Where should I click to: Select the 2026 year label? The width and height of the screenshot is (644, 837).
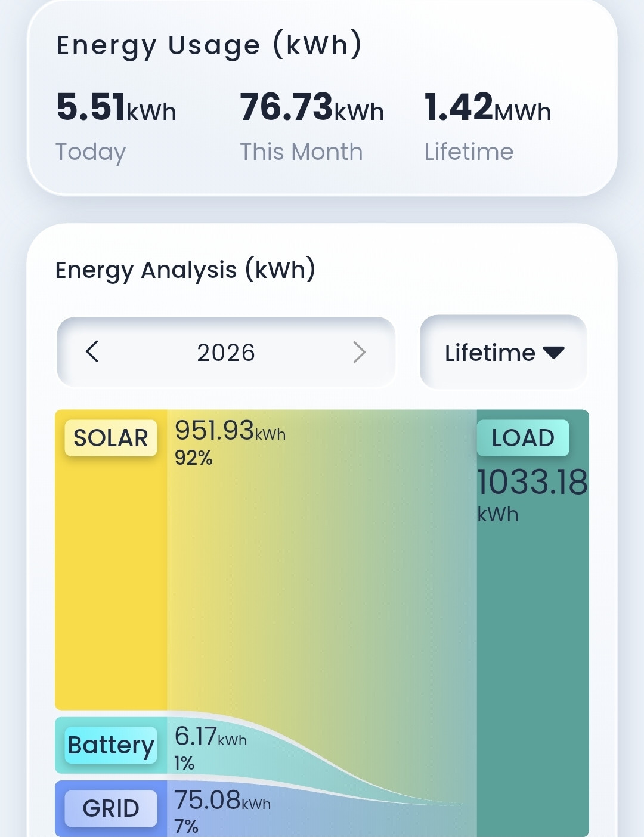(x=226, y=353)
